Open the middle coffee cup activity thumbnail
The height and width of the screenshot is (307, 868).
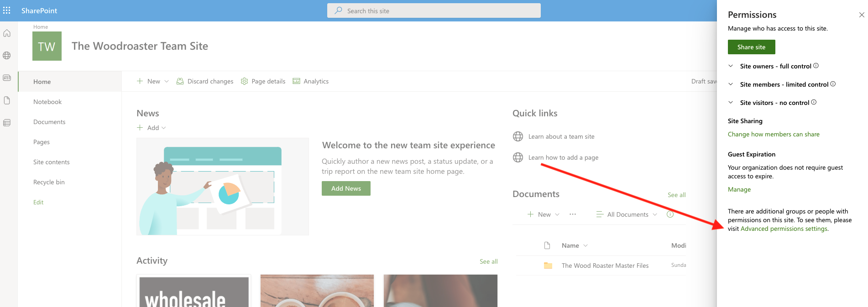[x=317, y=291]
